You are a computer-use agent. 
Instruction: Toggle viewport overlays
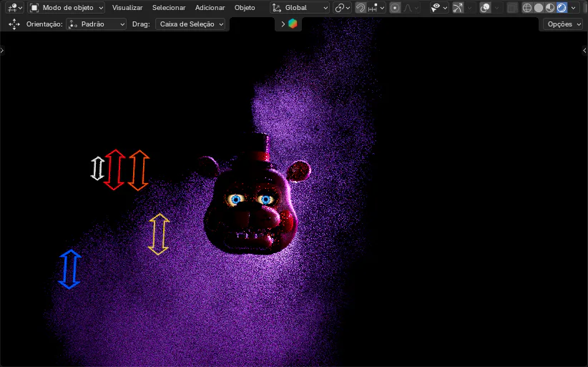click(x=485, y=7)
